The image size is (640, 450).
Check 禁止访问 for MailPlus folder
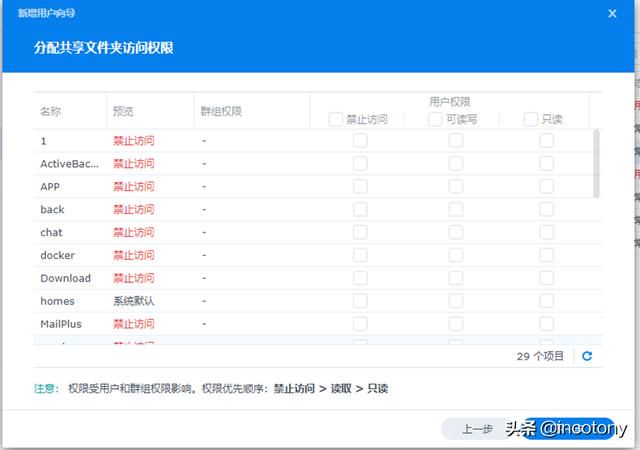360,323
